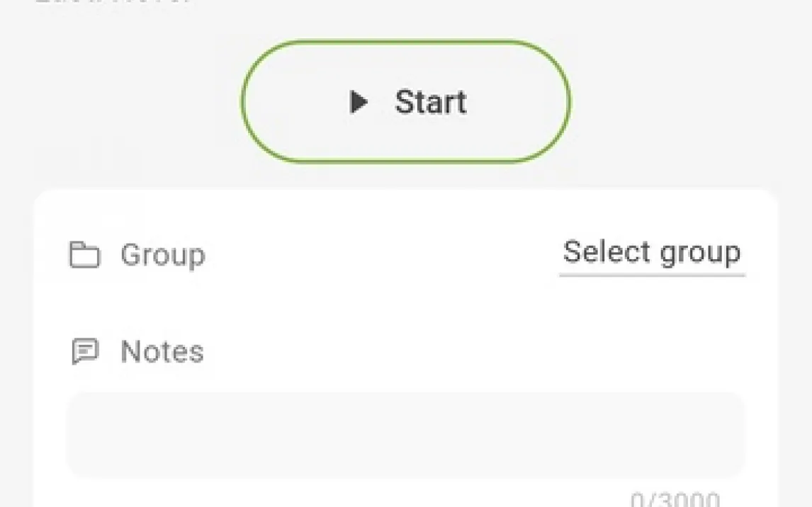Focus the Notes text field
The height and width of the screenshot is (507, 812).
coord(406,435)
